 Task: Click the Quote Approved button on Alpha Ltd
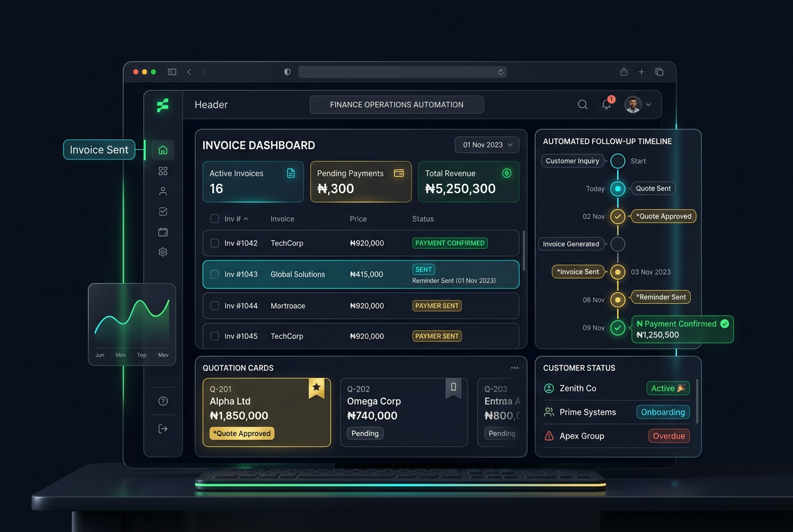pyautogui.click(x=242, y=434)
